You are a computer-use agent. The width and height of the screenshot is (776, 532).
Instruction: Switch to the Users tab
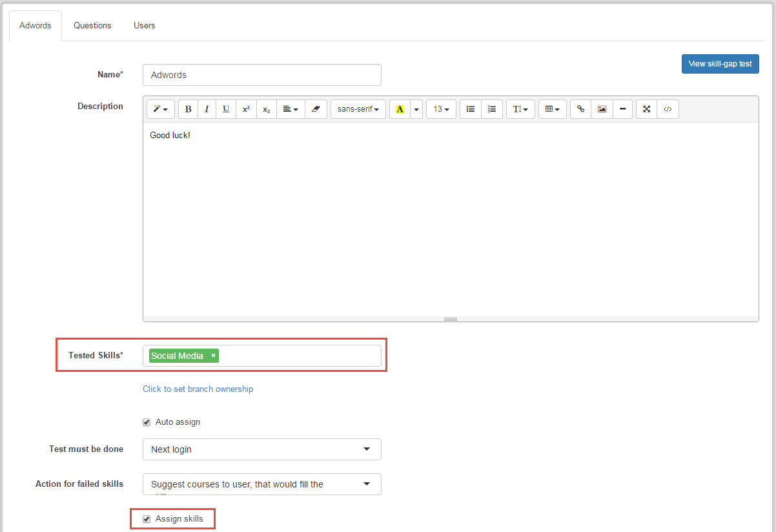pyautogui.click(x=145, y=26)
